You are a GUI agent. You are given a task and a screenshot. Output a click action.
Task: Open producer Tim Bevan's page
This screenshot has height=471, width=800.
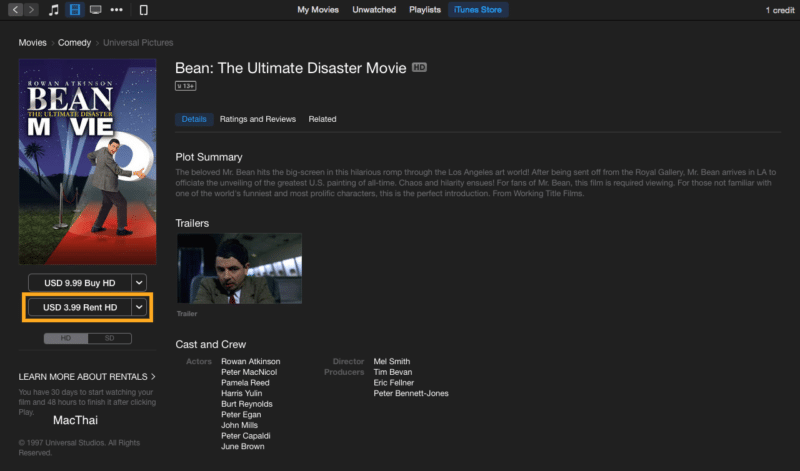coord(393,372)
